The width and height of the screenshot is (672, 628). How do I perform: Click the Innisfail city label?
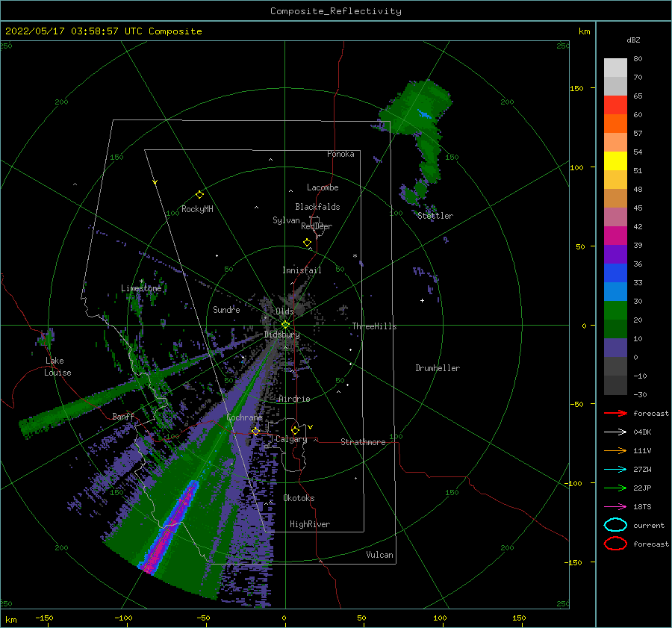[302, 270]
